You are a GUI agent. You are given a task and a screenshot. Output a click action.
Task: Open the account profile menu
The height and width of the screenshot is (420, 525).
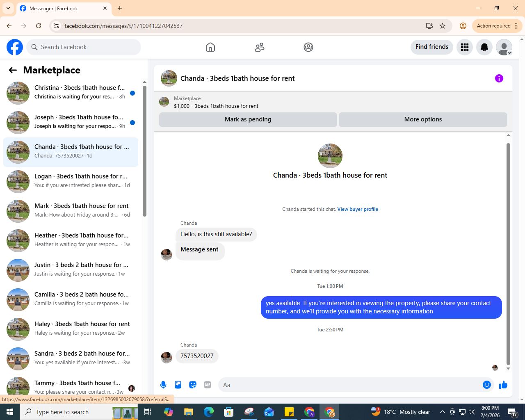pos(504,47)
